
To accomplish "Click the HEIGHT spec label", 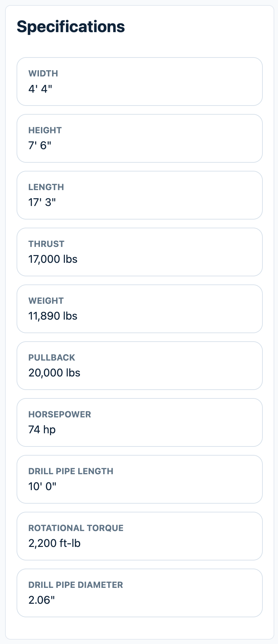I will pyautogui.click(x=45, y=130).
